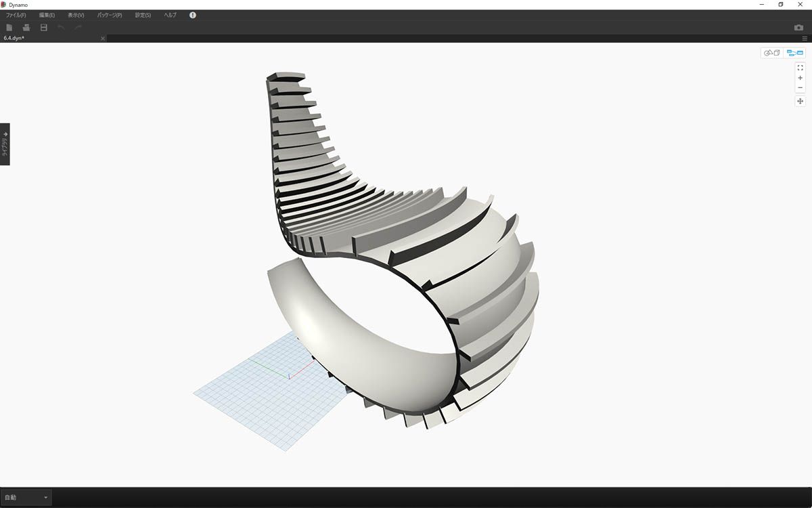Select the pan navigation tool

tap(800, 101)
